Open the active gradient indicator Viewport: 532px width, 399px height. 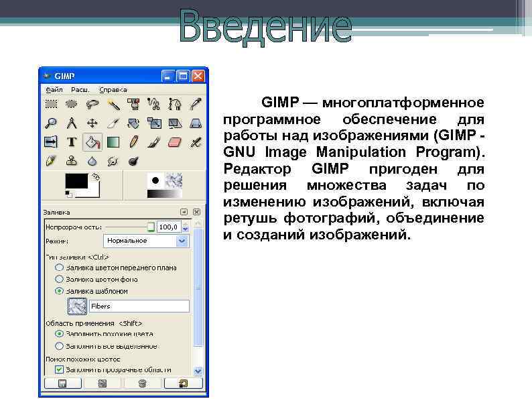point(165,194)
